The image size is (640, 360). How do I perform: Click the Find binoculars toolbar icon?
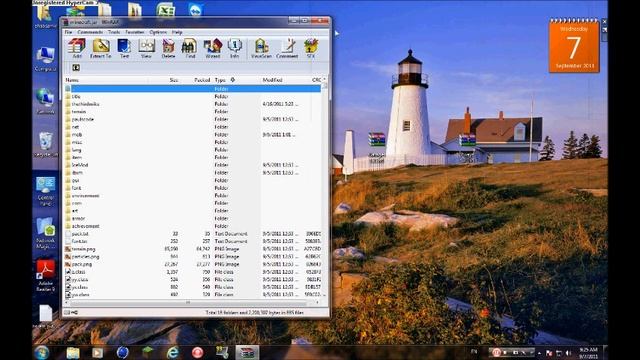coord(190,48)
